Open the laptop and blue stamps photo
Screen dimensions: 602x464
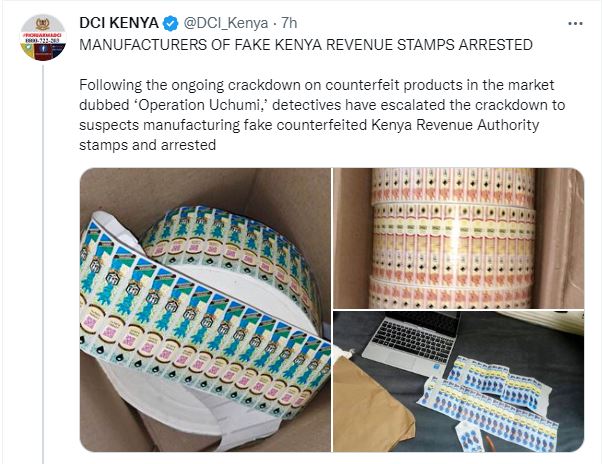pos(458,381)
